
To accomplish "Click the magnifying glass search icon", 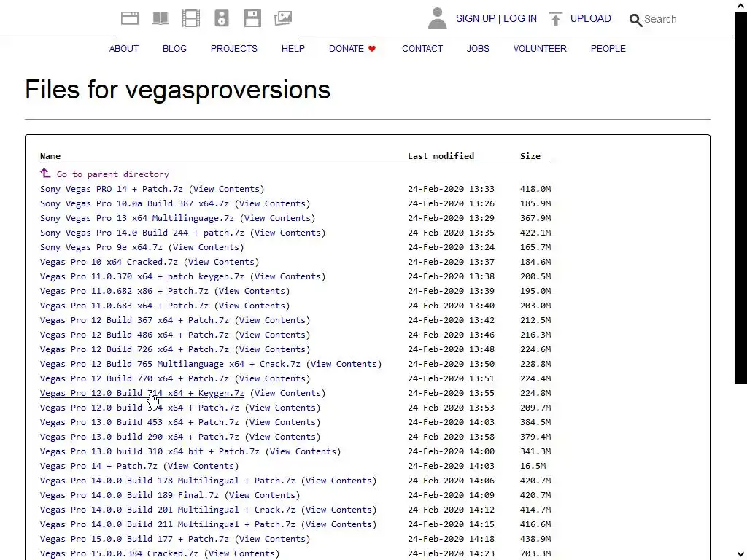I will click(635, 20).
